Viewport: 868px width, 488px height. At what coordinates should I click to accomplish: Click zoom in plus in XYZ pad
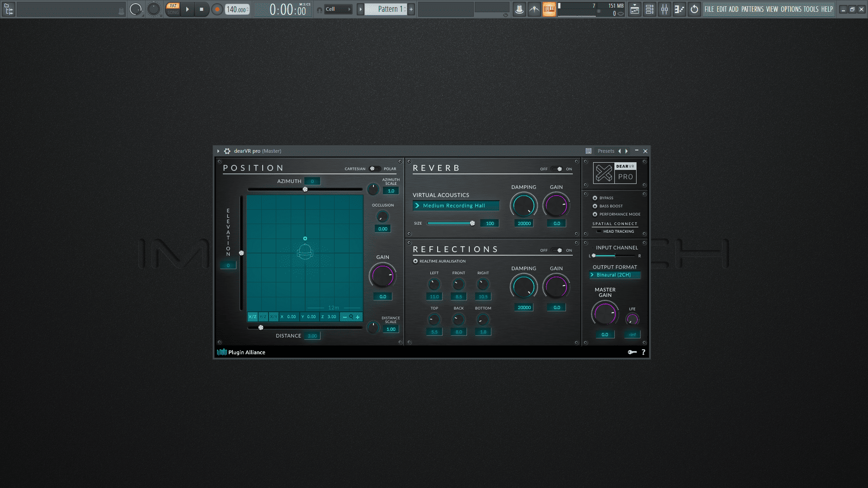click(358, 317)
